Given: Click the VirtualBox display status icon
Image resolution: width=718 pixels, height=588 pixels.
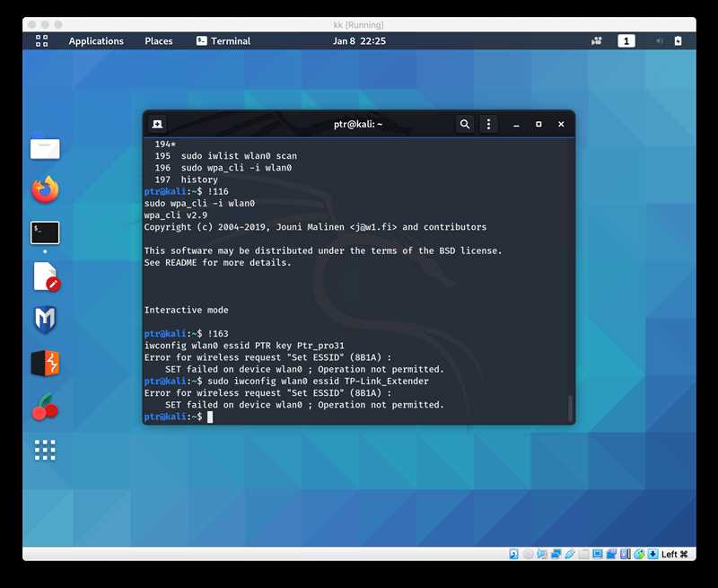Looking at the screenshot, I should click(597, 554).
